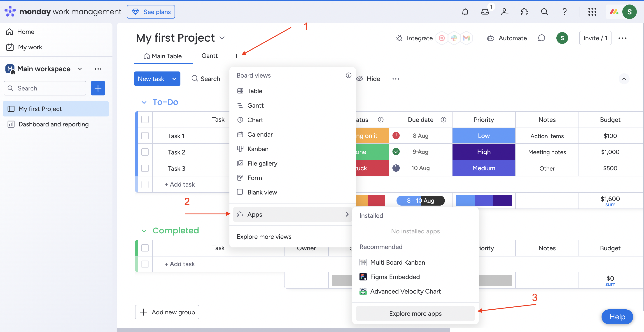Switch to the Gantt tab
Image resolution: width=644 pixels, height=332 pixels.
pyautogui.click(x=210, y=56)
